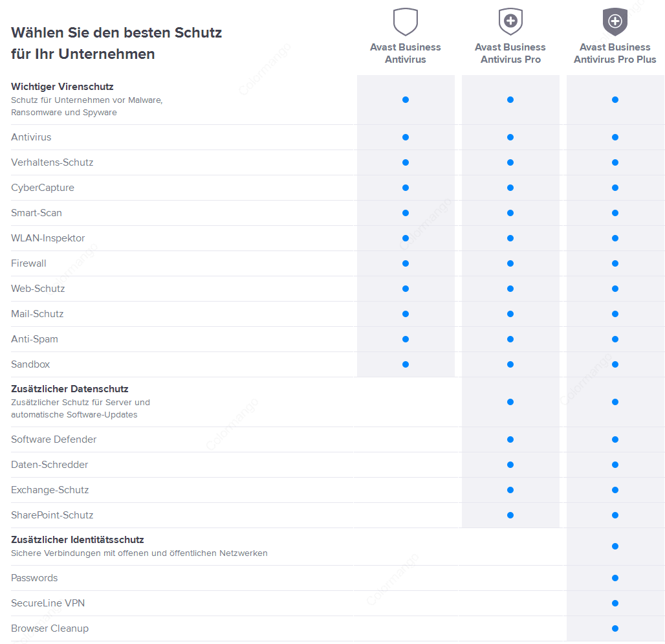Click the Avast Business Antivirus shield icon
The image size is (665, 644).
click(x=406, y=21)
